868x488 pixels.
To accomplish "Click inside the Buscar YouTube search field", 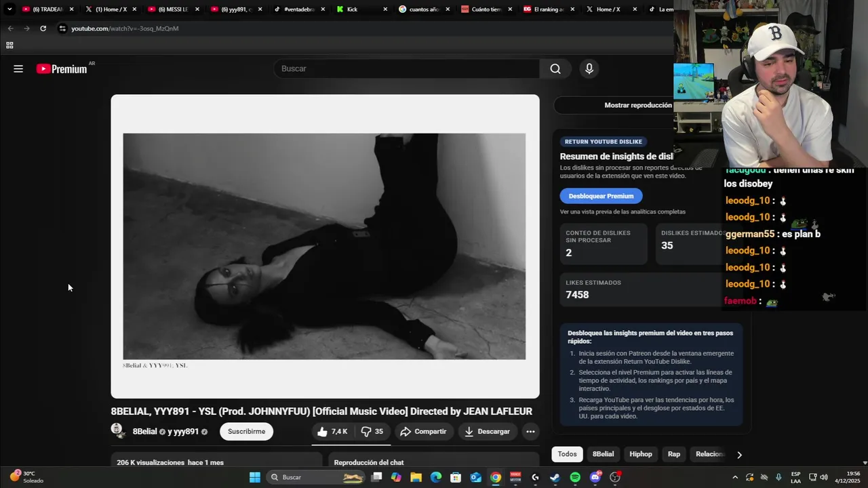I will (x=407, y=68).
